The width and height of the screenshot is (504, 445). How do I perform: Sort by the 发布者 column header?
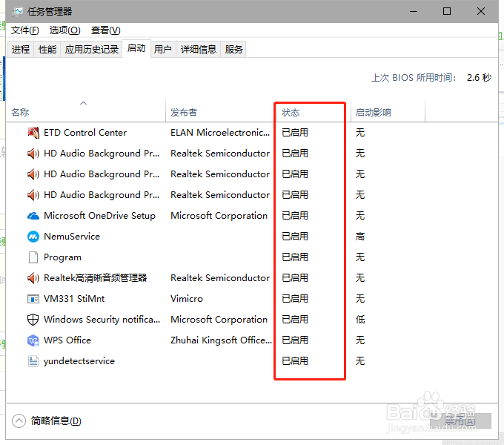[x=220, y=112]
